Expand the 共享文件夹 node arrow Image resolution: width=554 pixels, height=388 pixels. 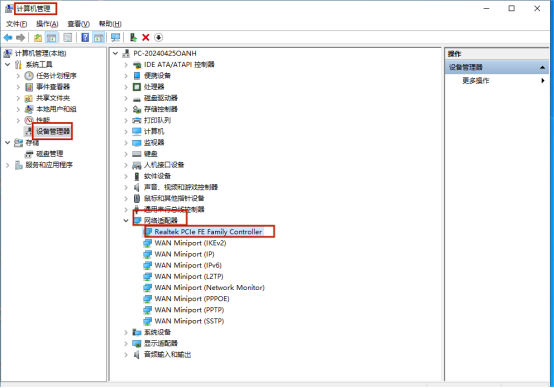point(18,98)
